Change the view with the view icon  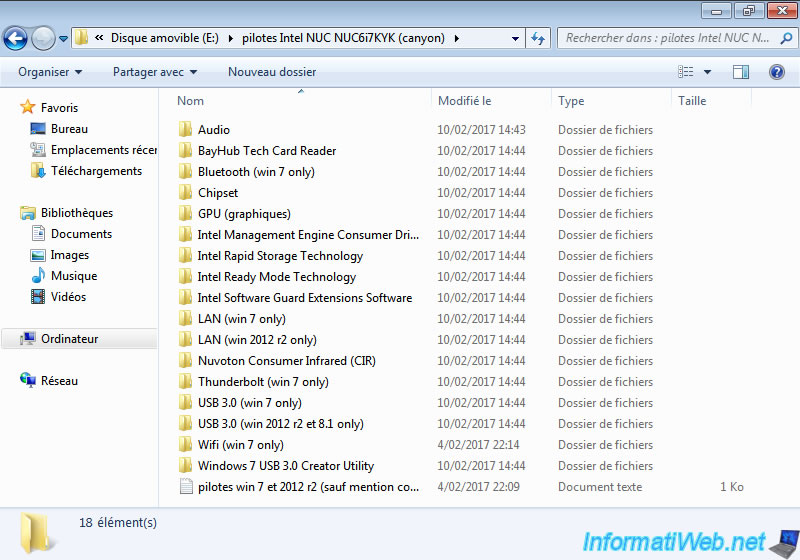(x=685, y=72)
